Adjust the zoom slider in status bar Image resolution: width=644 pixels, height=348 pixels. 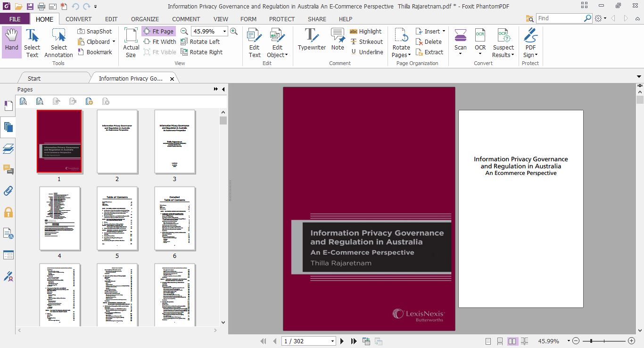(x=591, y=341)
